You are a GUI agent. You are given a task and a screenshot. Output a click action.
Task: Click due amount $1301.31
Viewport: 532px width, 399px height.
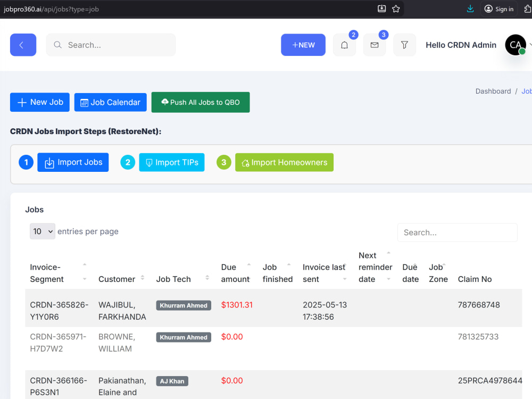pos(237,305)
